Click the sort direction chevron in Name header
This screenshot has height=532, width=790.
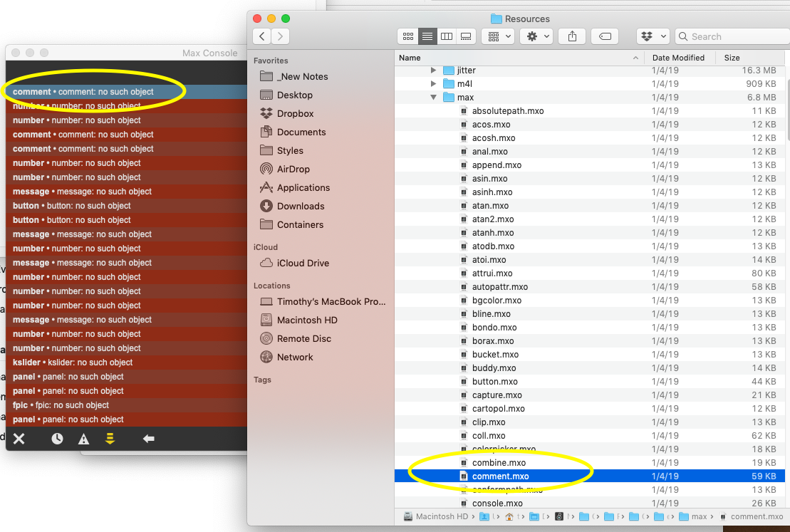[635, 58]
